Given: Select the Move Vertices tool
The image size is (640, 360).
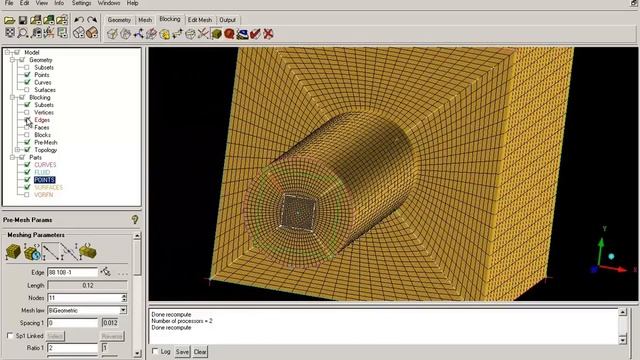Looking at the screenshot, I should coord(178,34).
